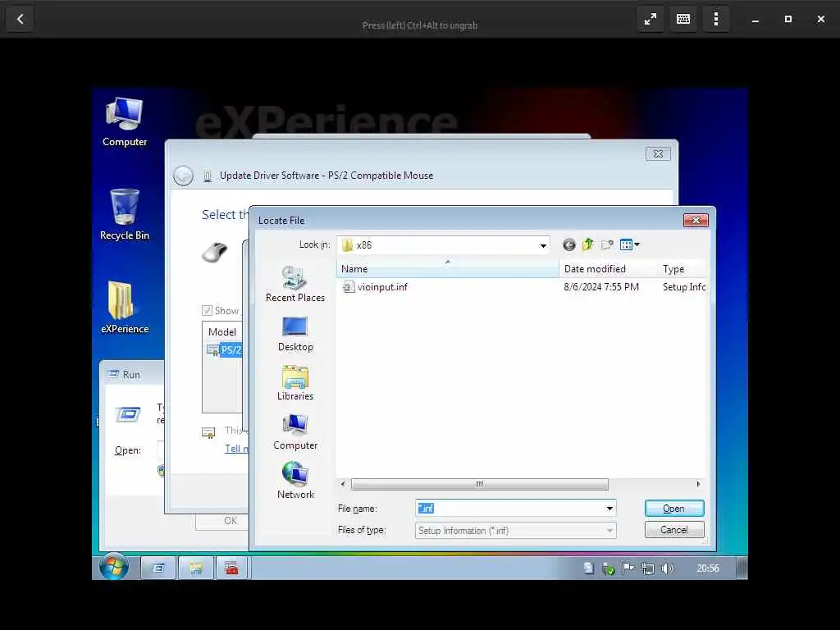Sort by Name column header
840x630 pixels.
(x=447, y=269)
